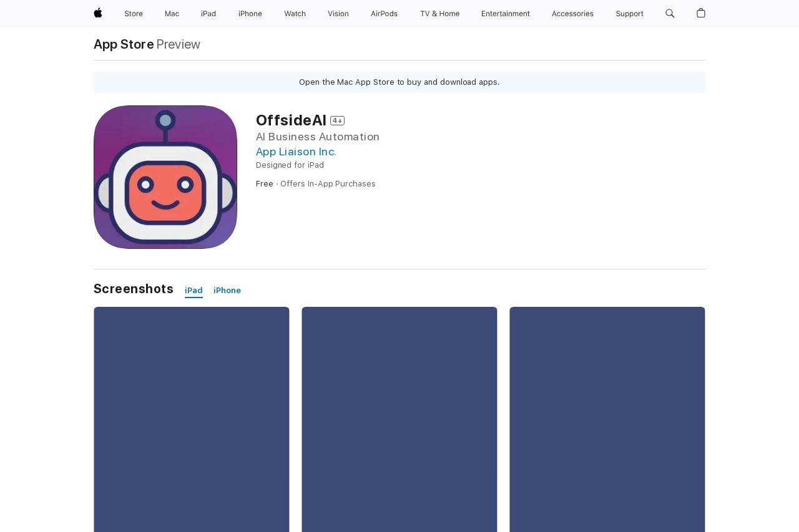Screen dimensions: 799x532
Task: Go to the Support page
Action: 629,14
